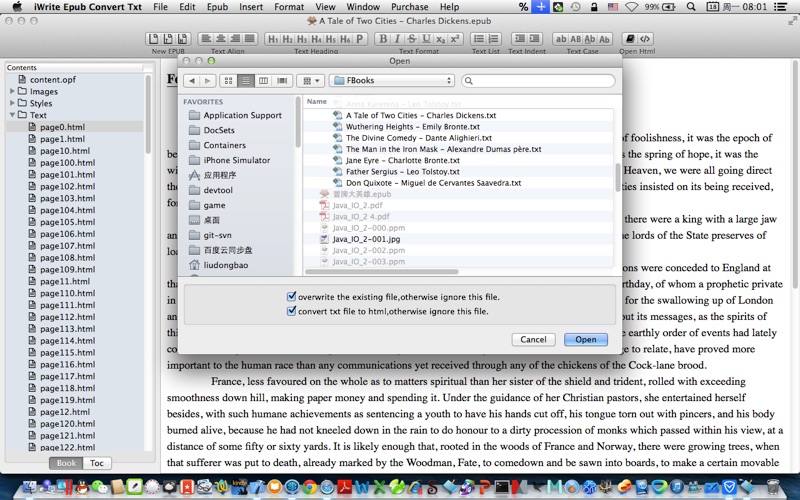The width and height of the screenshot is (800, 500).
Task: Insert a numbered list
Action: pos(493,39)
